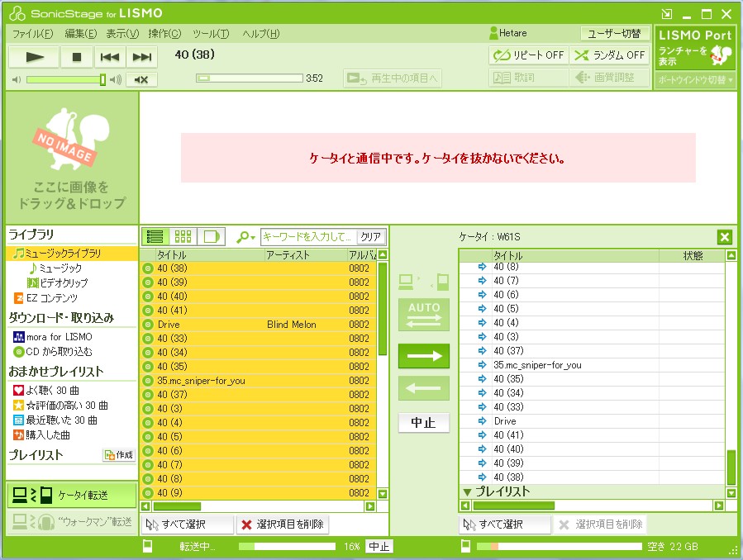Image resolution: width=743 pixels, height=560 pixels.
Task: Start playback with the Play button
Action: tap(34, 57)
